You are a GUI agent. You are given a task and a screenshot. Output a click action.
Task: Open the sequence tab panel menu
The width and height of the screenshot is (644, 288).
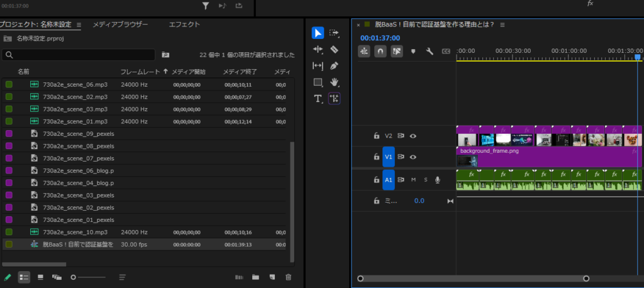click(x=502, y=25)
